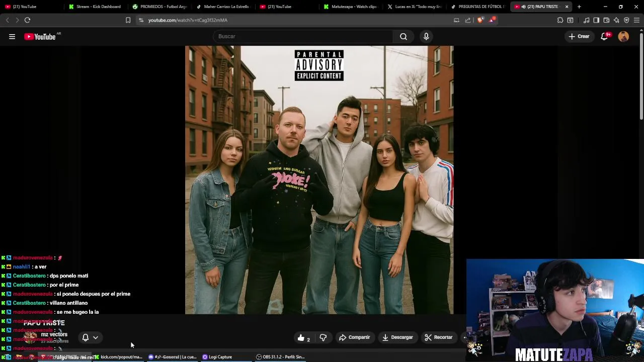
Task: Click chat message 'si ponelo despues por el prime'
Action: pos(94,294)
